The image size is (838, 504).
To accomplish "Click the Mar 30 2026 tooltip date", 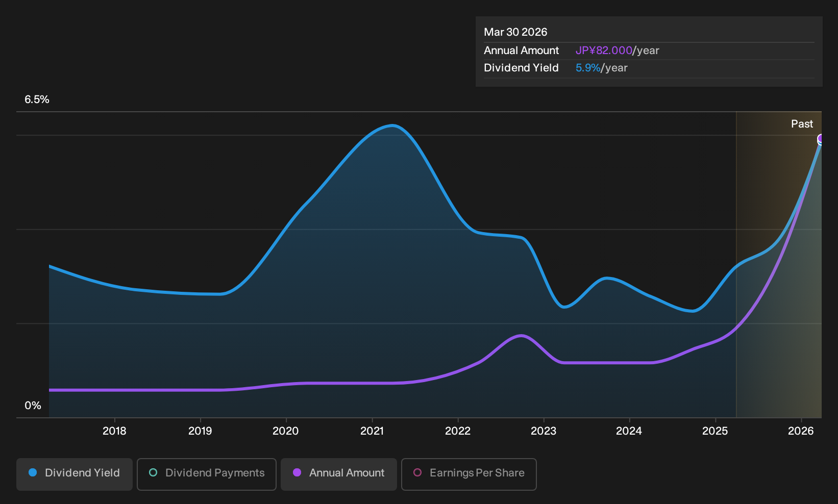I will [515, 32].
